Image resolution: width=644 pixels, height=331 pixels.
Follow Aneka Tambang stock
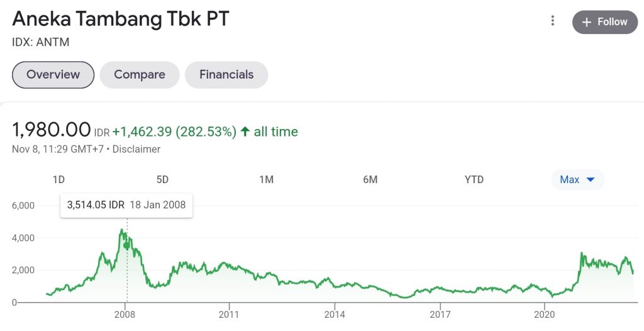[604, 22]
